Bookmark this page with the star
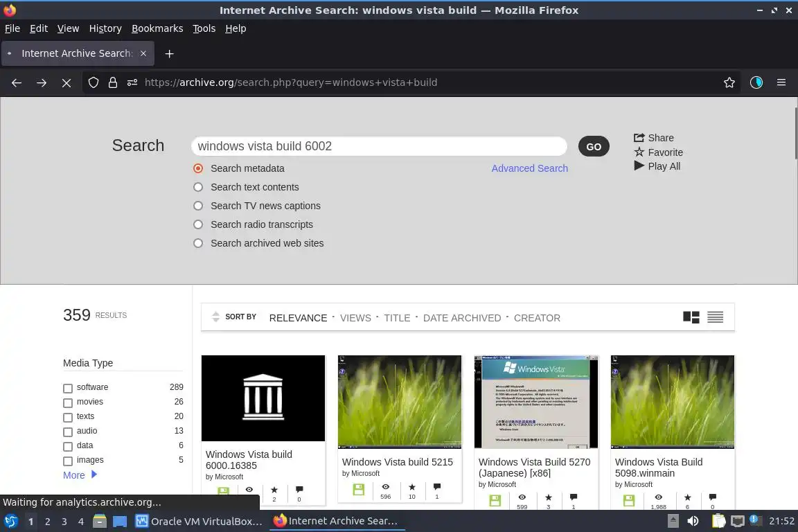This screenshot has height=532, width=798. (729, 82)
